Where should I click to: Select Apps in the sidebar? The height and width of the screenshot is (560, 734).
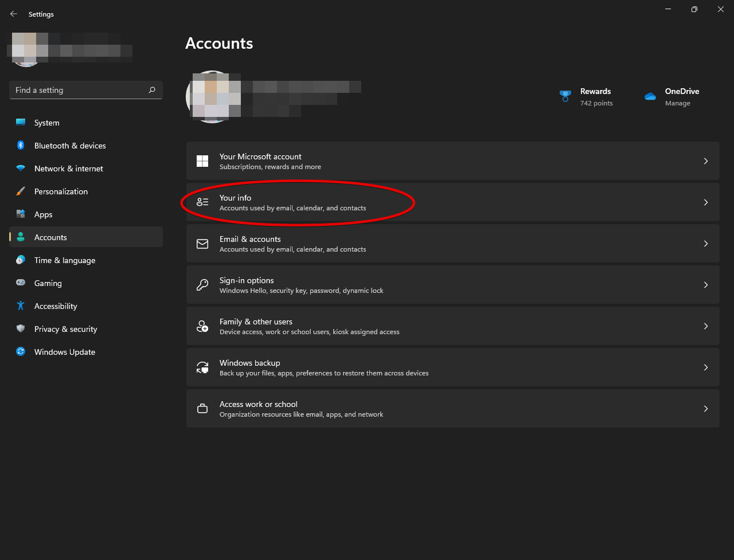[86, 214]
